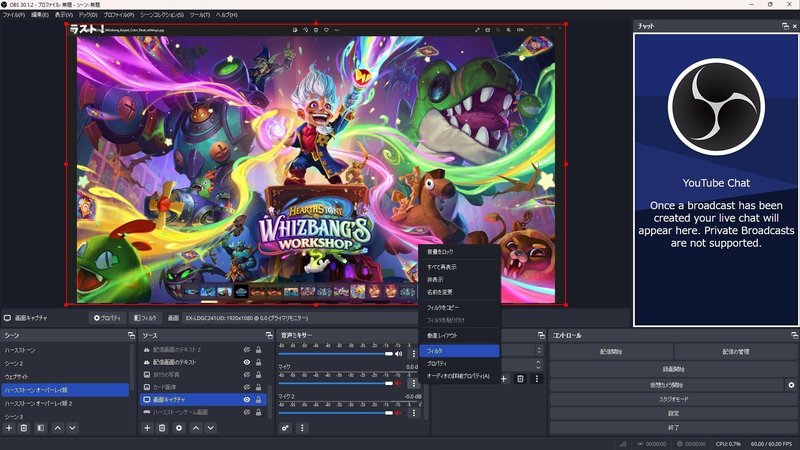The image size is (800, 450).
Task: Open scene filters icon in Scenes panel
Action: (x=41, y=428)
